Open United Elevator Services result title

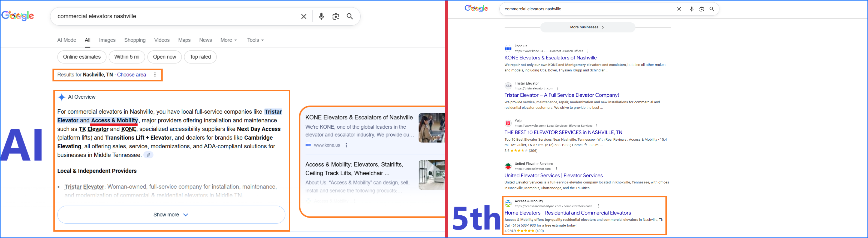pos(553,176)
